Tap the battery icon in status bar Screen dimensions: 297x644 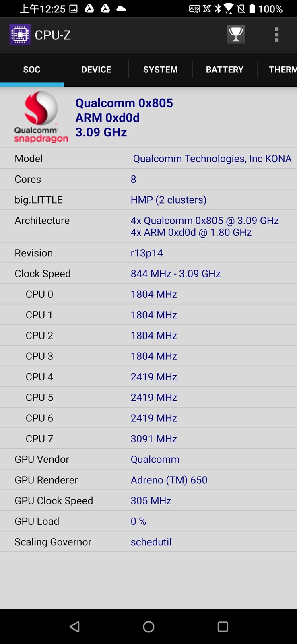[x=252, y=9]
